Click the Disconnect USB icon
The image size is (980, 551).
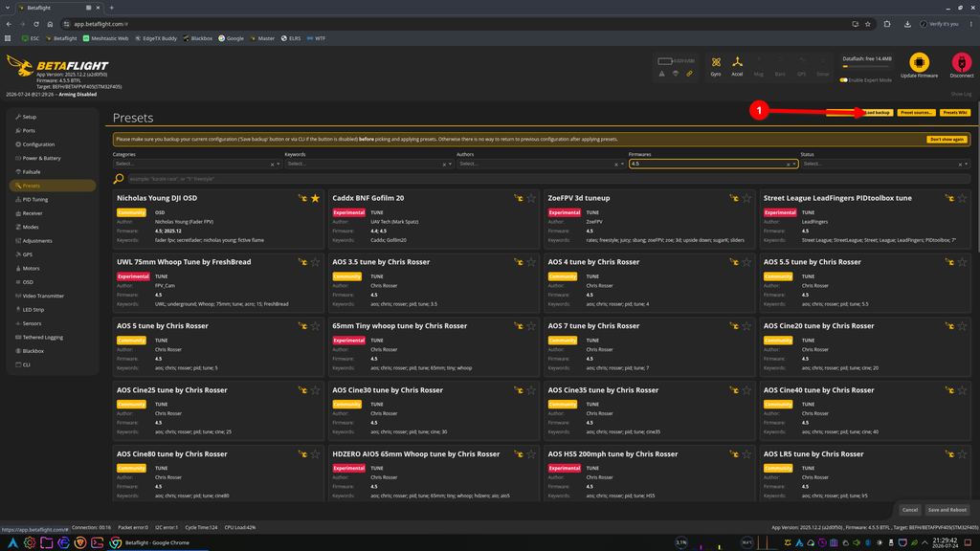(x=961, y=62)
